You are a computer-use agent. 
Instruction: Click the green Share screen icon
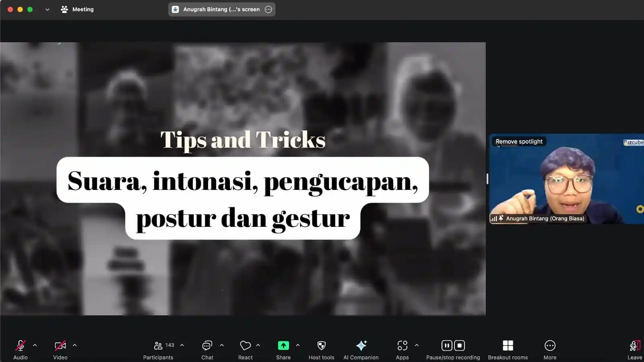(283, 346)
